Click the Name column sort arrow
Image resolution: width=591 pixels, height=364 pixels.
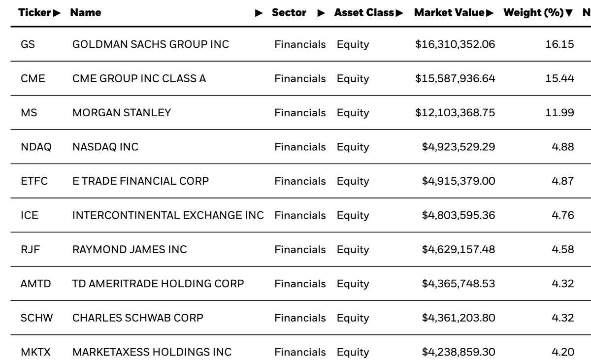[x=259, y=13]
